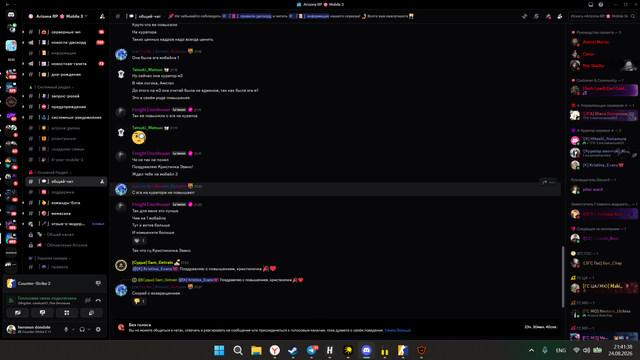Image resolution: width=640 pixels, height=360 pixels.
Task: Click the invite people icon beside server name
Action: click(102, 16)
